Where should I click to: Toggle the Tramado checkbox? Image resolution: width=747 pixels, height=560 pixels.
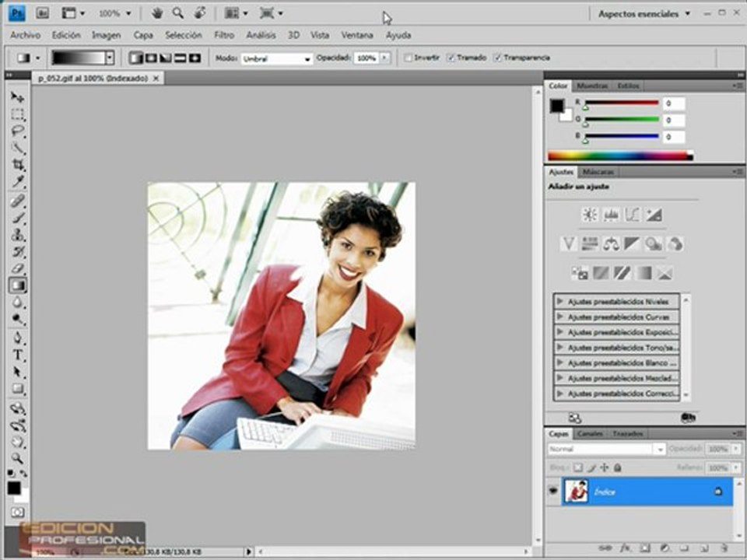coord(451,58)
